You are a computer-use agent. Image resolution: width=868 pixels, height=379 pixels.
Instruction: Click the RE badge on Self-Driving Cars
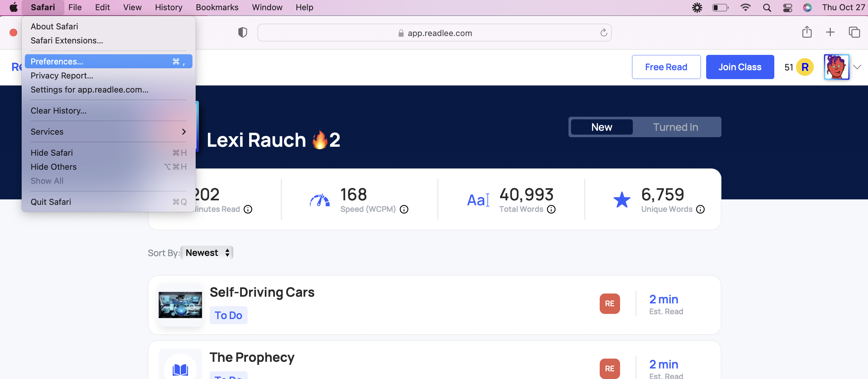pyautogui.click(x=610, y=303)
